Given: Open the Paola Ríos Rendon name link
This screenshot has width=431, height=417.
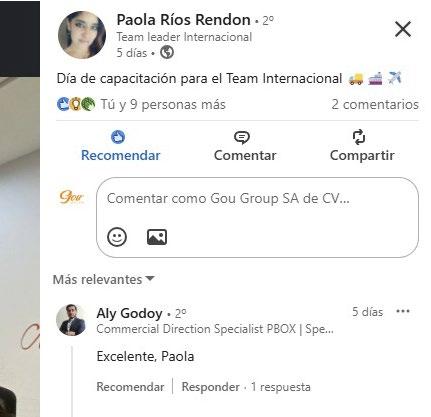Looking at the screenshot, I should 183,20.
